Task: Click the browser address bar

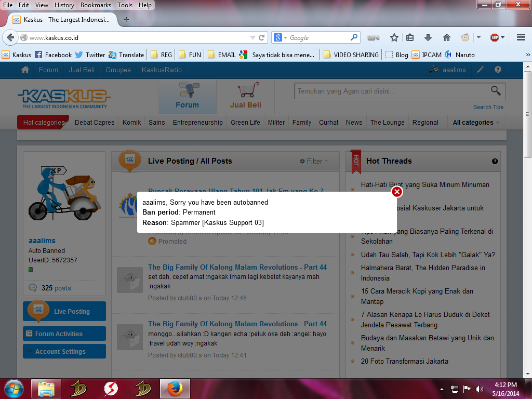Action: [139, 37]
